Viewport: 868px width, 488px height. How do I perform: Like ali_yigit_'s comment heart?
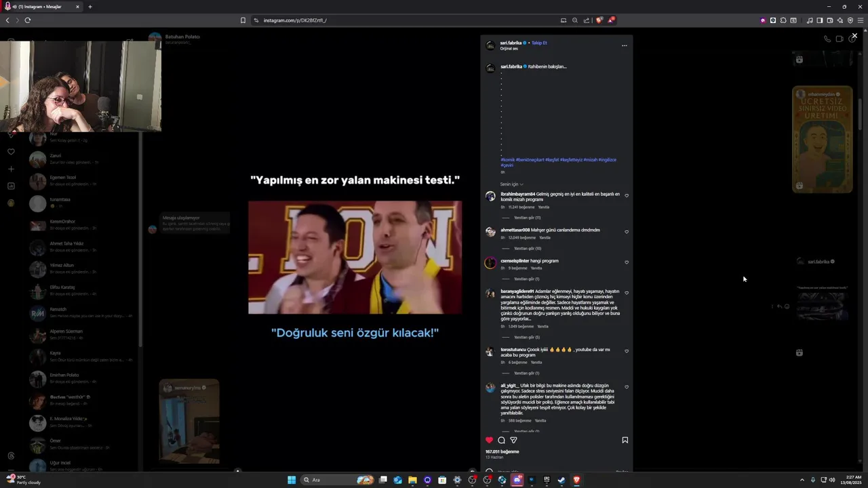coord(627,387)
